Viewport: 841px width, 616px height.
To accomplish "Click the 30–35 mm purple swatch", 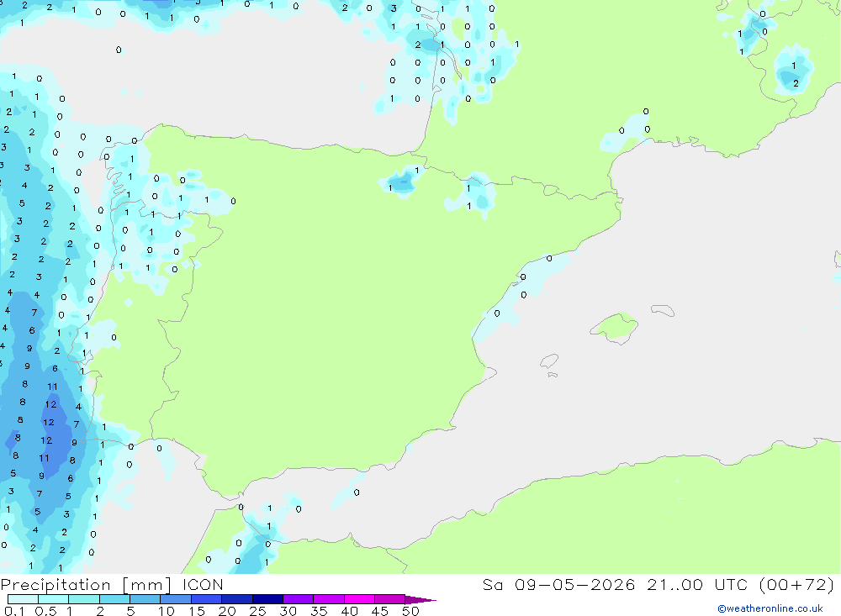I will coord(299,599).
